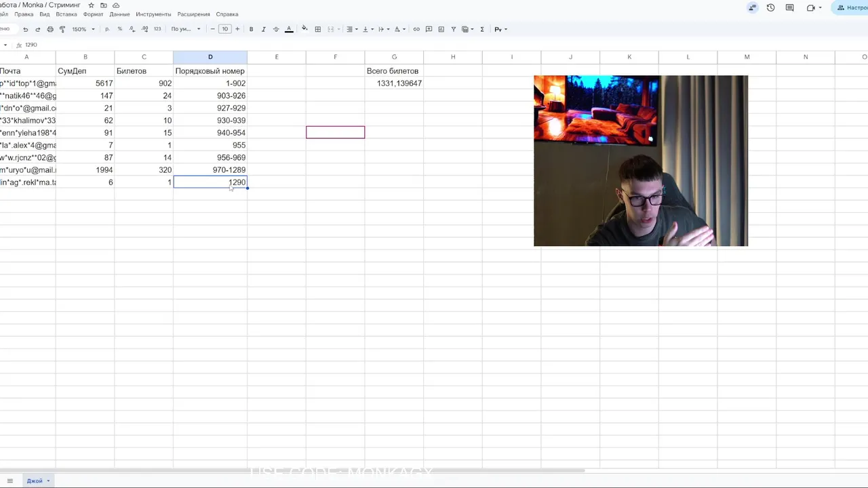Open the fill color bucket
Screen dimensions: 868x488
pos(304,29)
